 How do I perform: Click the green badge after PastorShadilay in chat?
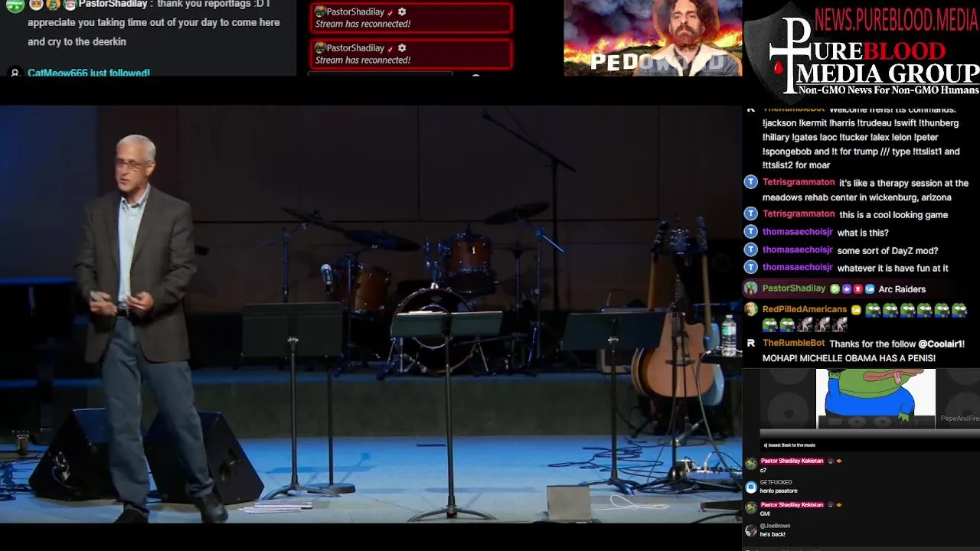point(835,289)
